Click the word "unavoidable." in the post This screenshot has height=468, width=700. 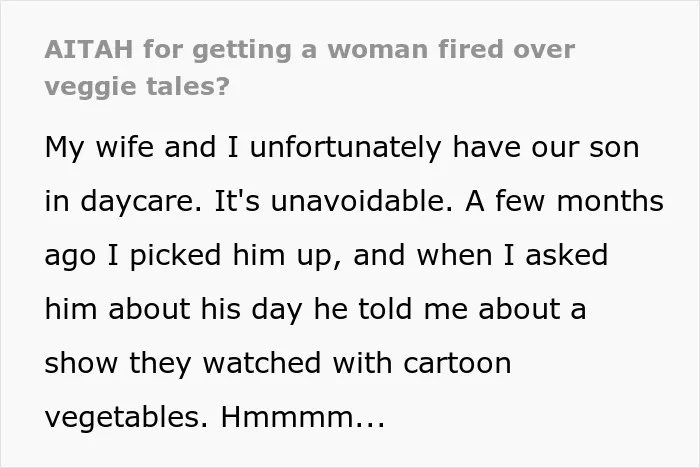pos(362,201)
